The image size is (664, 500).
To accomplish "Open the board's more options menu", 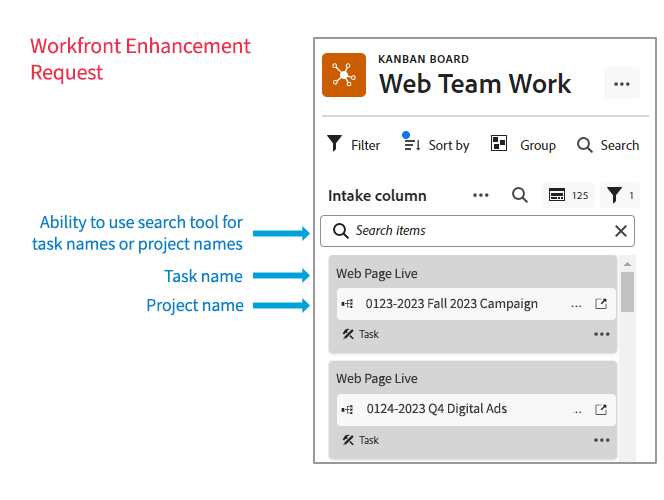I will click(x=621, y=84).
